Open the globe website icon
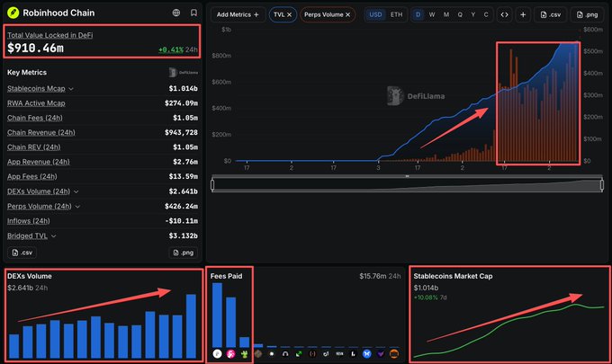This screenshot has width=612, height=364. tap(176, 13)
